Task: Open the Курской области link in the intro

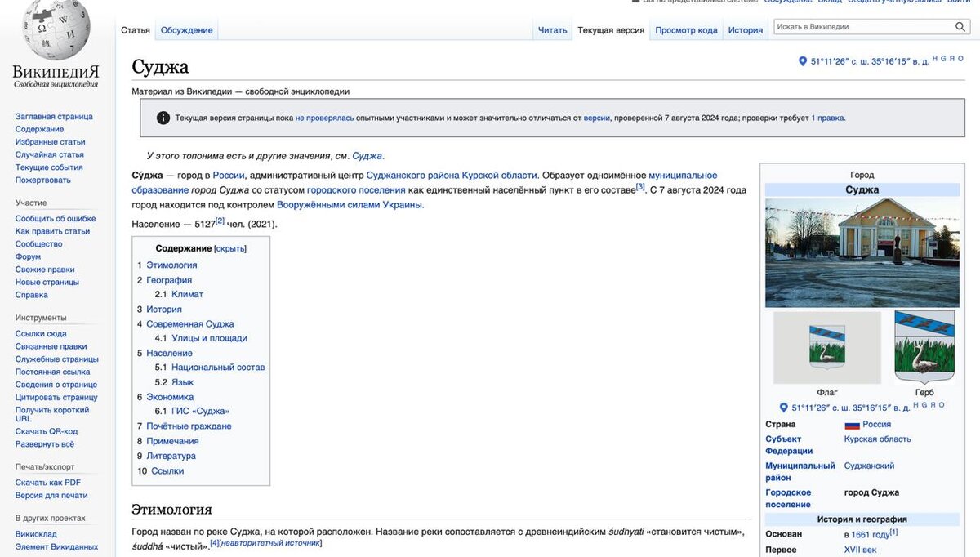Action: (499, 176)
